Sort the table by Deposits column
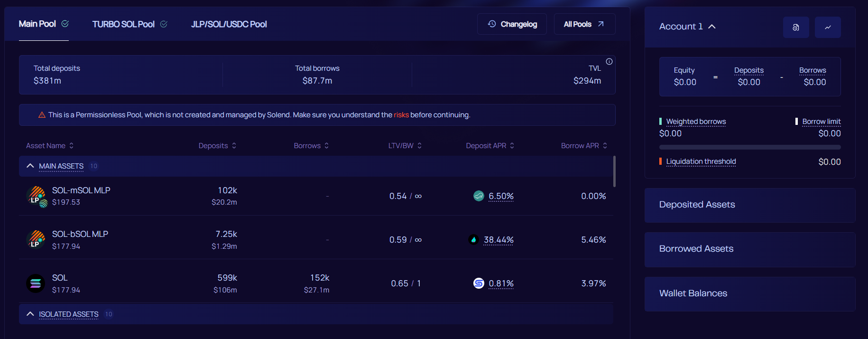868x339 pixels. coord(217,146)
